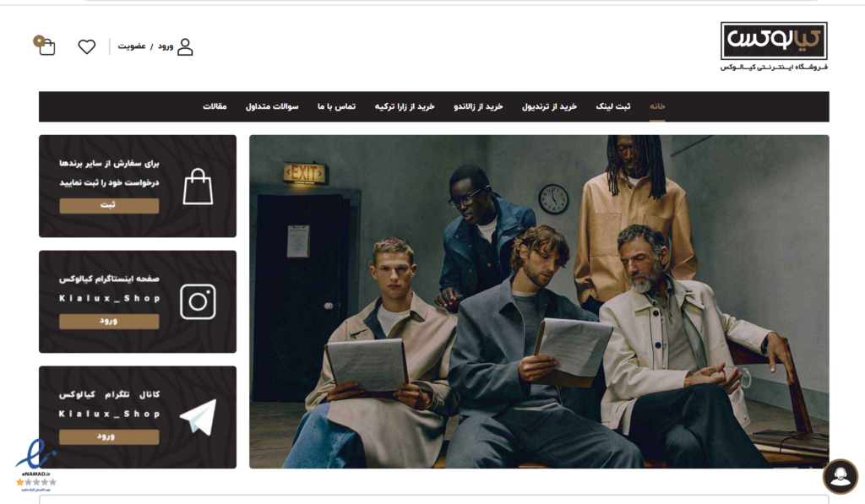
Task: Click ورود button on Instagram card
Action: tap(109, 322)
